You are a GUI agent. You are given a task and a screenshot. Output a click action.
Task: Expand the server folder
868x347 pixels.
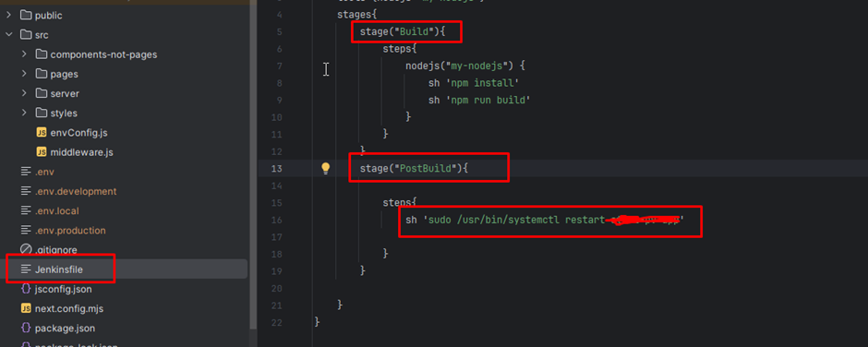click(x=24, y=93)
